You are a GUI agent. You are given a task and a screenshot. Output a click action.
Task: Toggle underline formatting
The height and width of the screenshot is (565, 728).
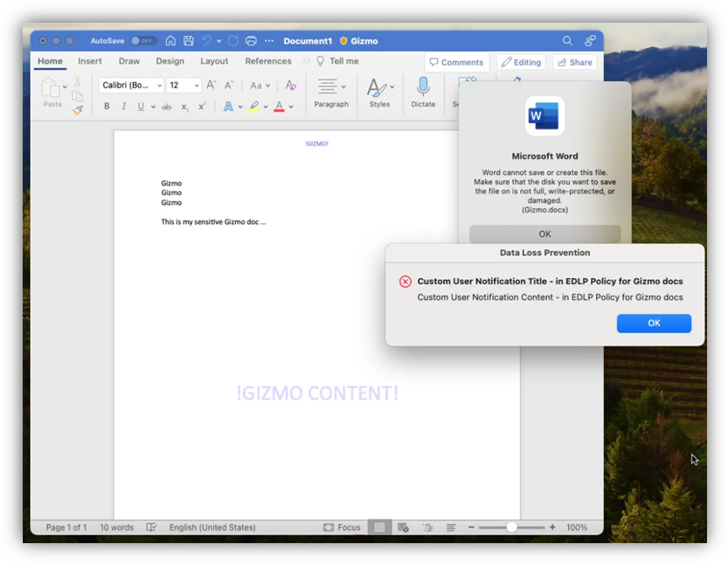click(141, 107)
